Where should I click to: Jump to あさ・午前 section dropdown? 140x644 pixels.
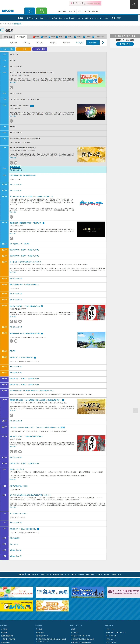coord(8,49)
